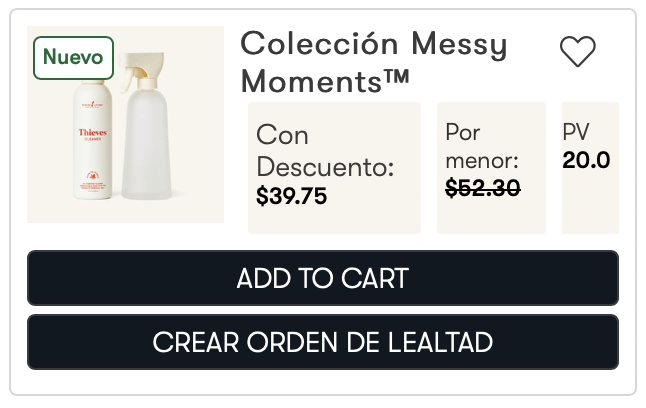This screenshot has width=646, height=408.
Task: Click the "Con Descuento:" label text
Action: [x=325, y=150]
